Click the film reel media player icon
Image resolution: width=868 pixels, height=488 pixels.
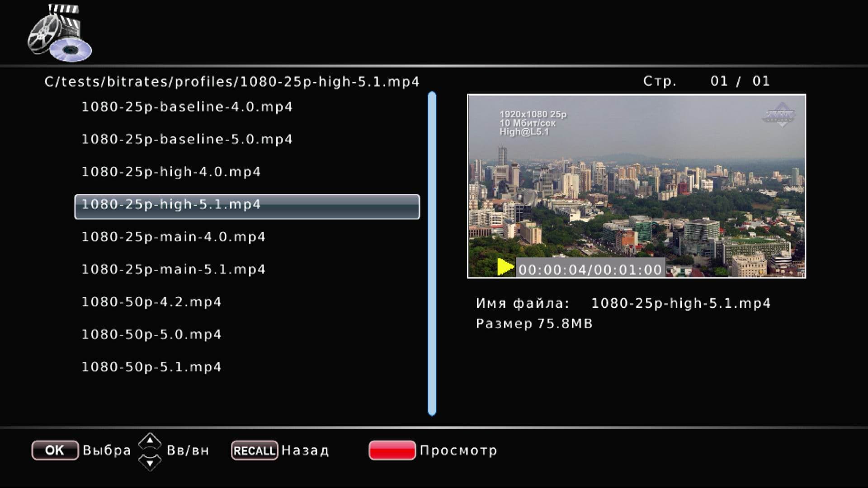[59, 33]
